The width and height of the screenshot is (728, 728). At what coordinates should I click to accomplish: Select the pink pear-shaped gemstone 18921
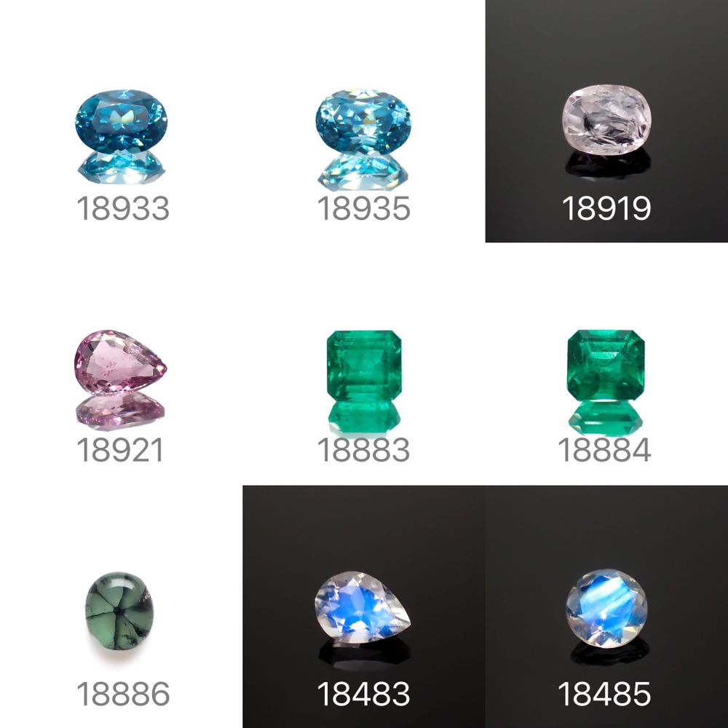point(120,362)
